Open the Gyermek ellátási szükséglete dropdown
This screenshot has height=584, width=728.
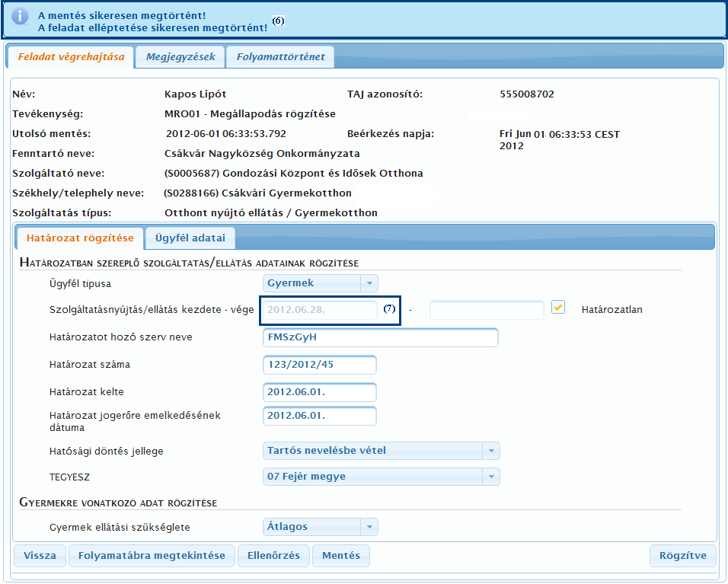321,527
